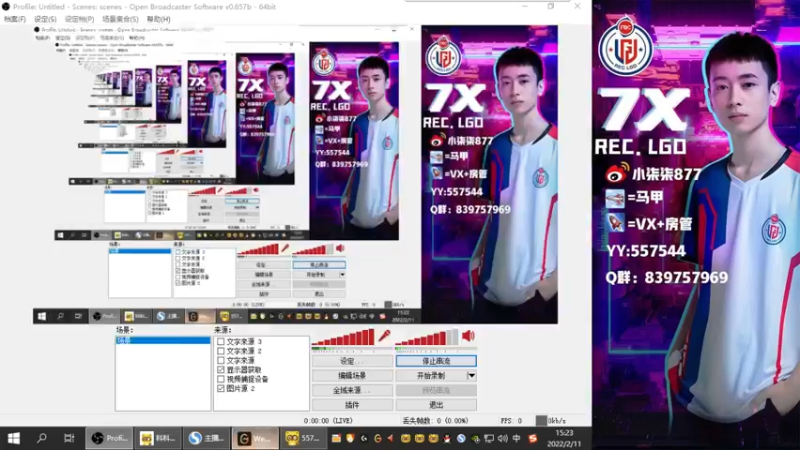Open the blue Sogou browser '主播...' taskbar app
Image resolution: width=800 pixels, height=450 pixels.
(x=206, y=438)
